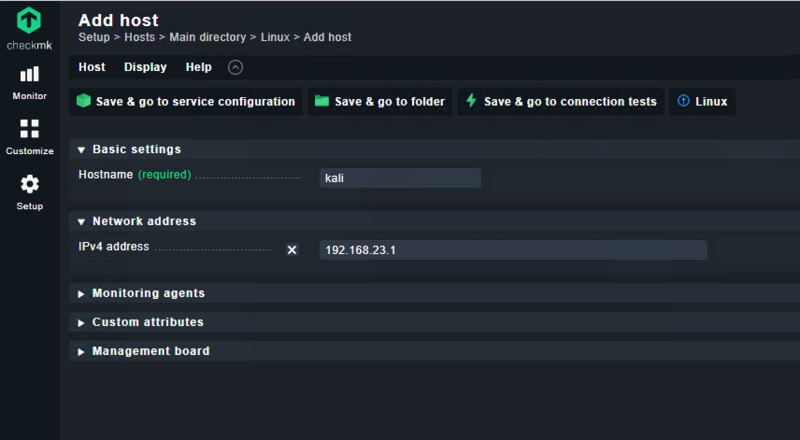Screen dimensions: 800x440
Task: Collapse the menu bar with round chevron
Action: [235, 68]
